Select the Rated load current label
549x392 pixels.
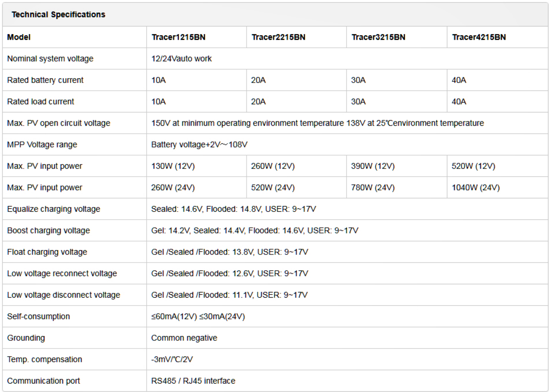point(41,102)
